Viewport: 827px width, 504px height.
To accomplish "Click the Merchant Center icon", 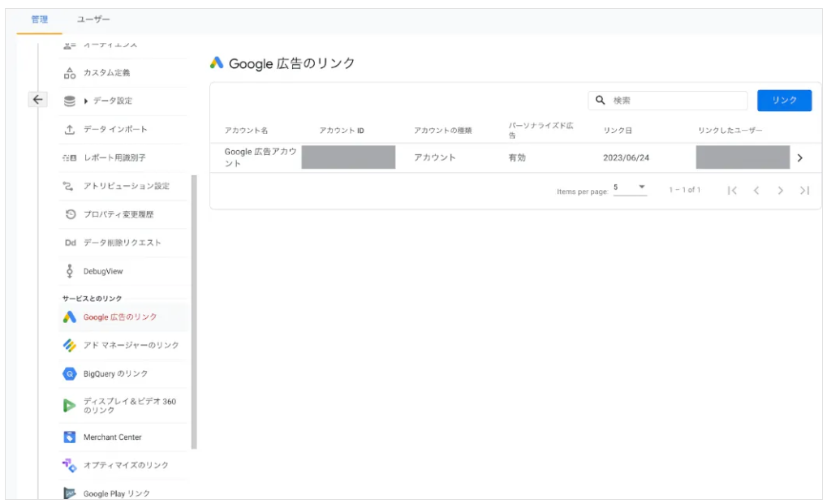I will point(70,437).
